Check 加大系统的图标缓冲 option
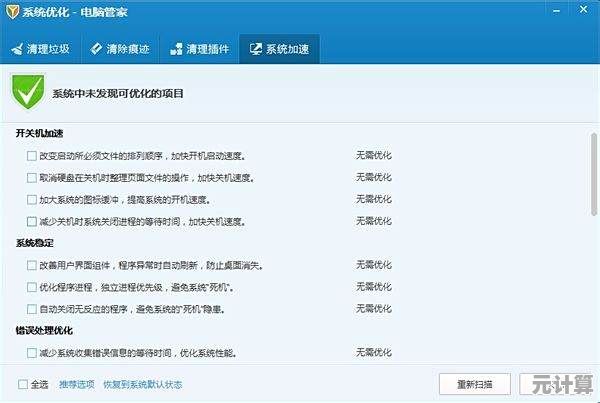The height and width of the screenshot is (403, 600). (31, 200)
